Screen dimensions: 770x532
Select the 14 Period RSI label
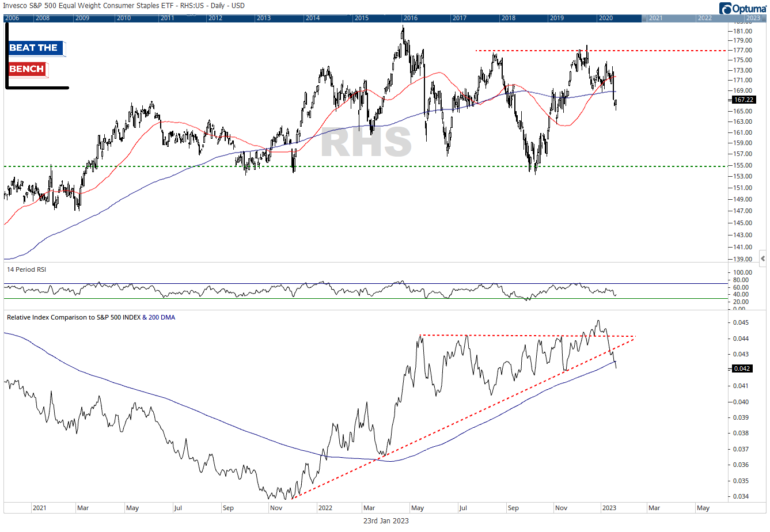pyautogui.click(x=26, y=269)
